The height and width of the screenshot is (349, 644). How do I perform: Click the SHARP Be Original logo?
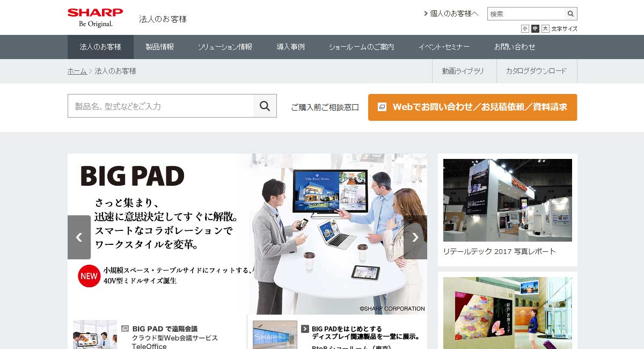[x=95, y=18]
